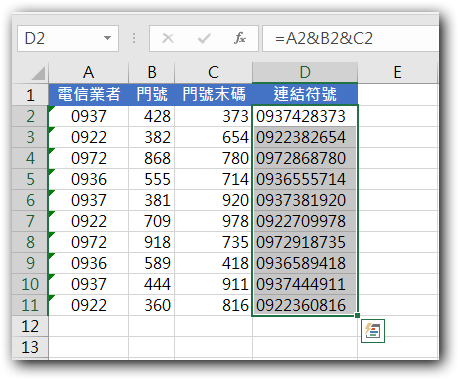Image resolution: width=459 pixels, height=380 pixels.
Task: Select column C header
Action: [x=213, y=72]
